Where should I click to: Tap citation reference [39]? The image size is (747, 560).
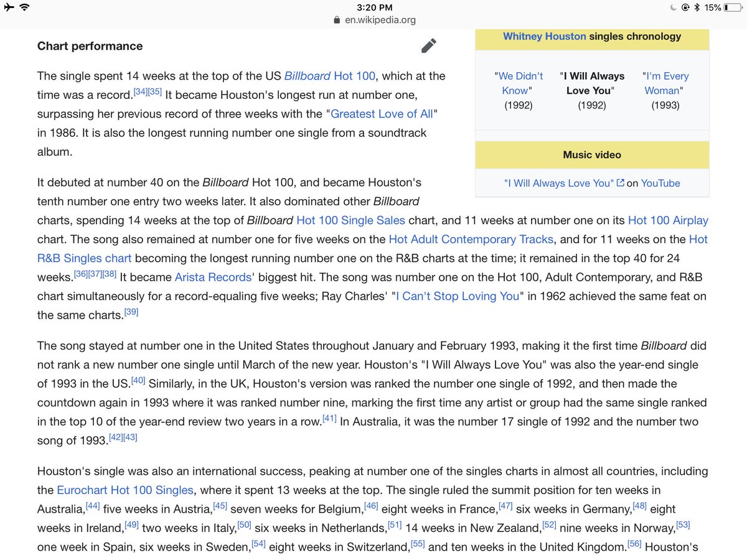pos(131,312)
